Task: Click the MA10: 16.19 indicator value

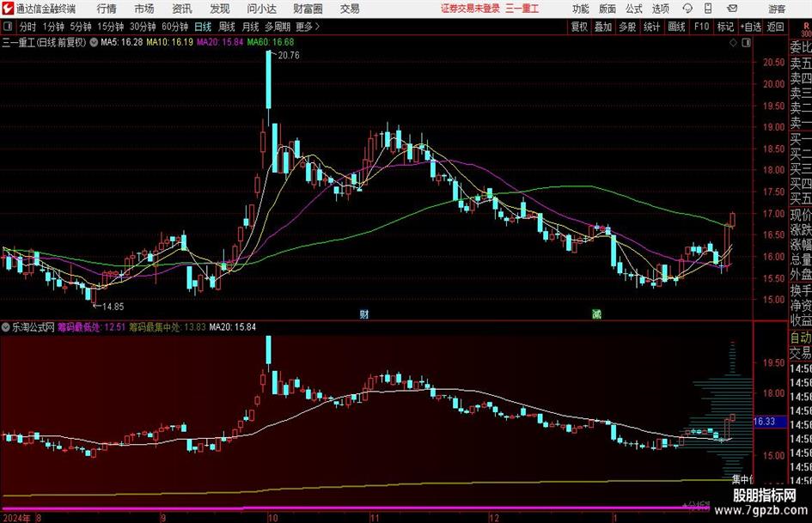Action: click(169, 42)
